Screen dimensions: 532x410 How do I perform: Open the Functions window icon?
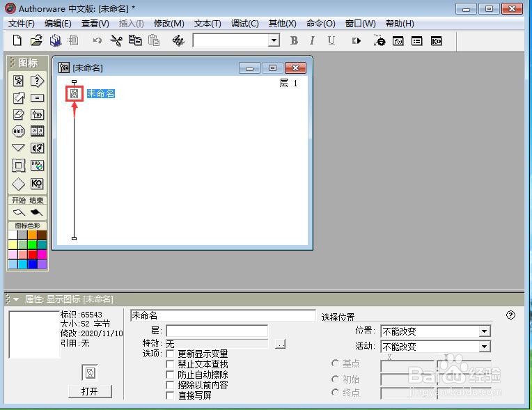coord(398,41)
